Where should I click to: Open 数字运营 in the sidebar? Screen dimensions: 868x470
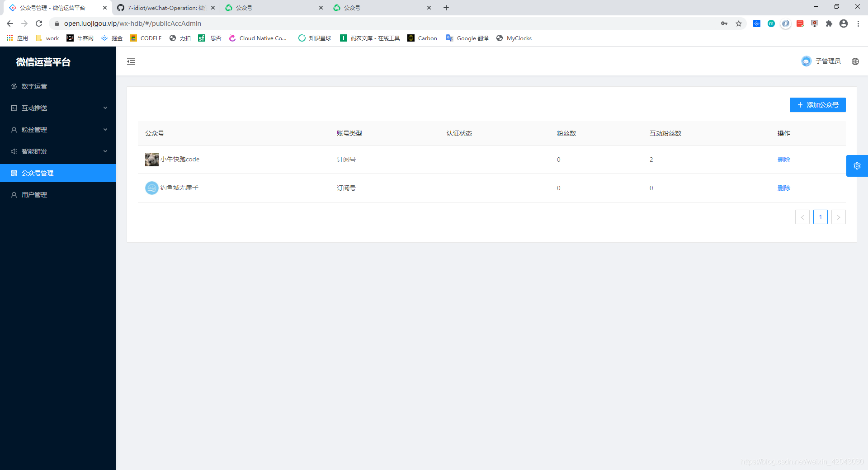(58, 86)
